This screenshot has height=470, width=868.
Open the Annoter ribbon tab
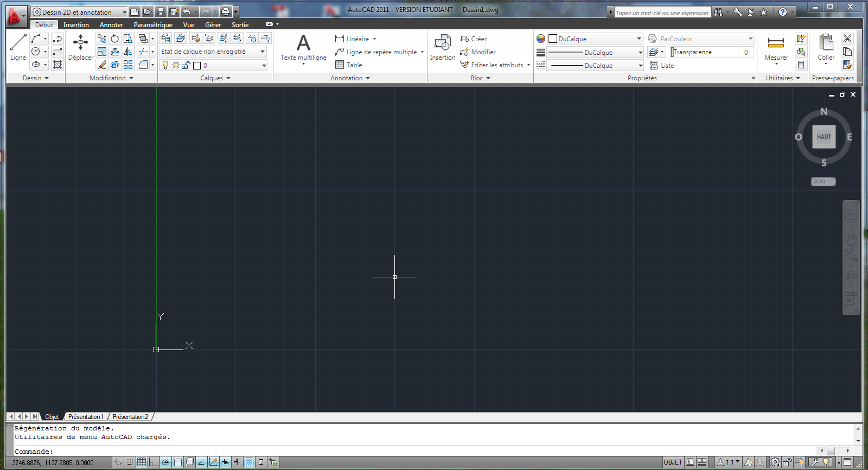coord(111,25)
